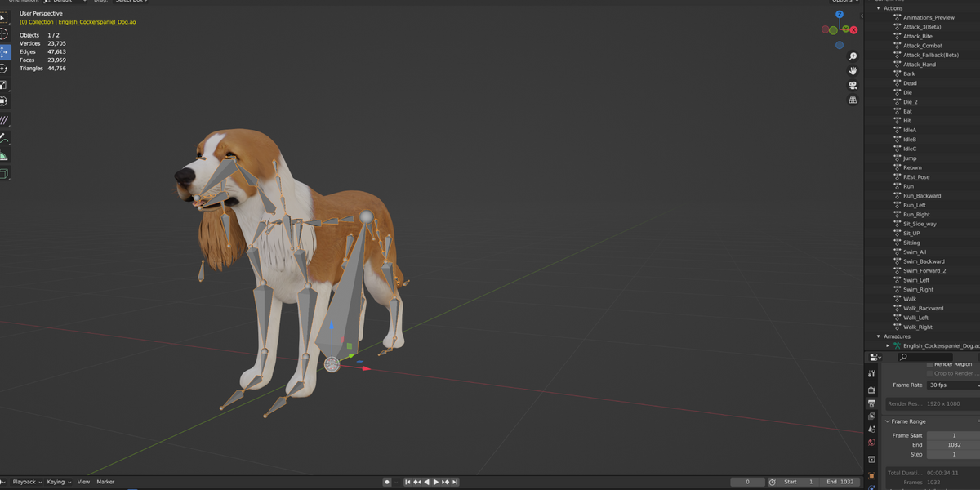The image size is (980, 490).
Task: Open the View Layer properties tab
Action: (x=871, y=416)
